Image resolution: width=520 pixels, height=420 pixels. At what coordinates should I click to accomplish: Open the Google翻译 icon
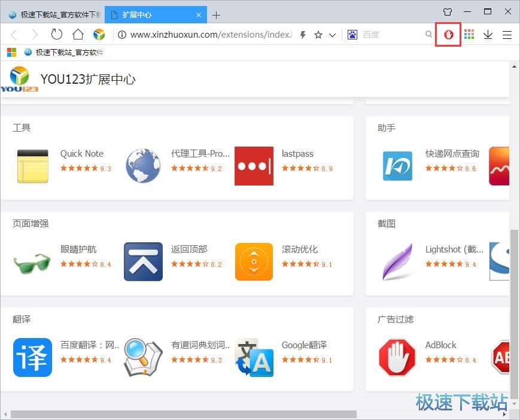click(254, 357)
